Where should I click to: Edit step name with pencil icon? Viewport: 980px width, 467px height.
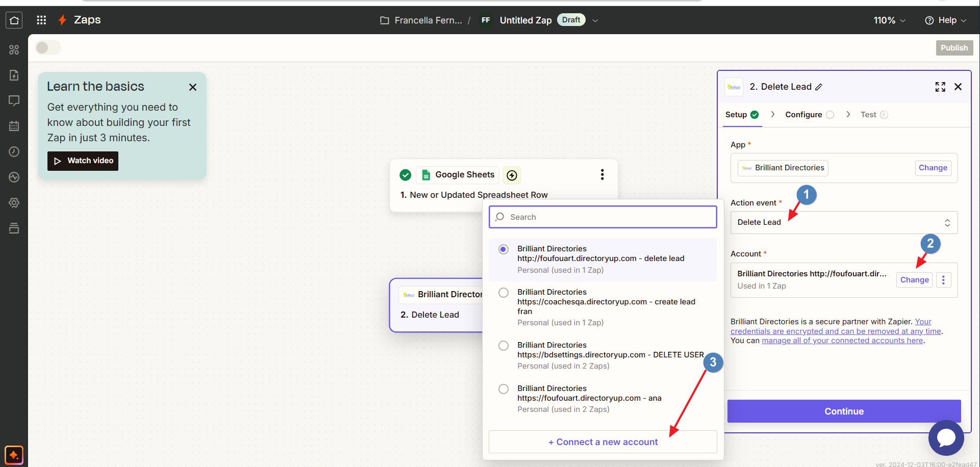point(819,87)
